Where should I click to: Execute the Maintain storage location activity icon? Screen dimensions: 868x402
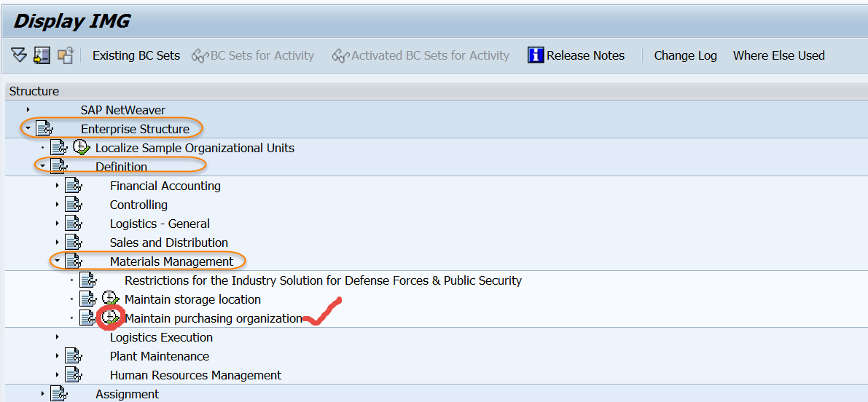click(x=110, y=299)
